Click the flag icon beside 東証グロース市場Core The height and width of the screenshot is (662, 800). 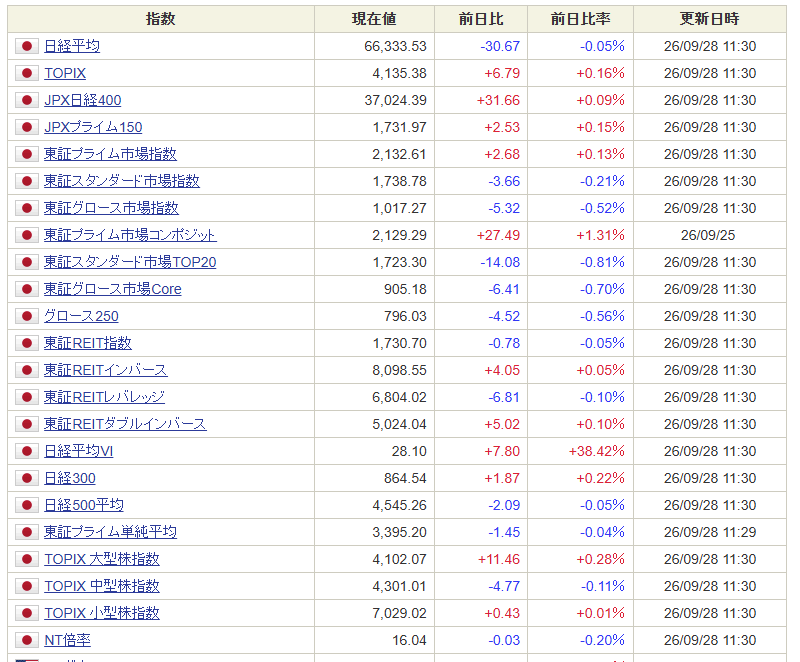click(x=27, y=290)
